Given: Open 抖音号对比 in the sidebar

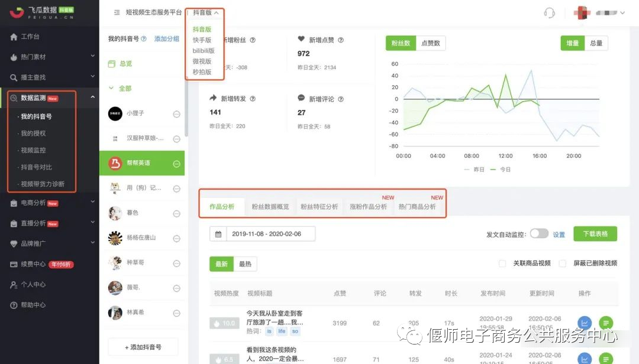Looking at the screenshot, I should click(x=36, y=167).
